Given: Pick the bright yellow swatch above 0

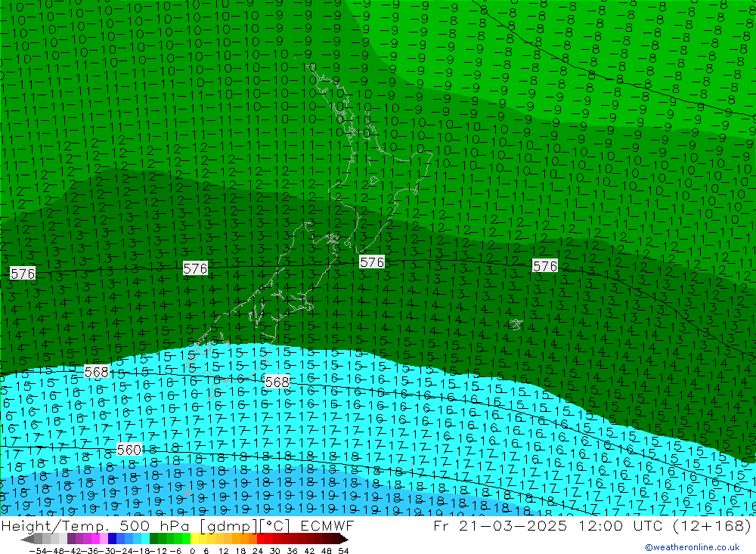Looking at the screenshot, I should [194, 540].
